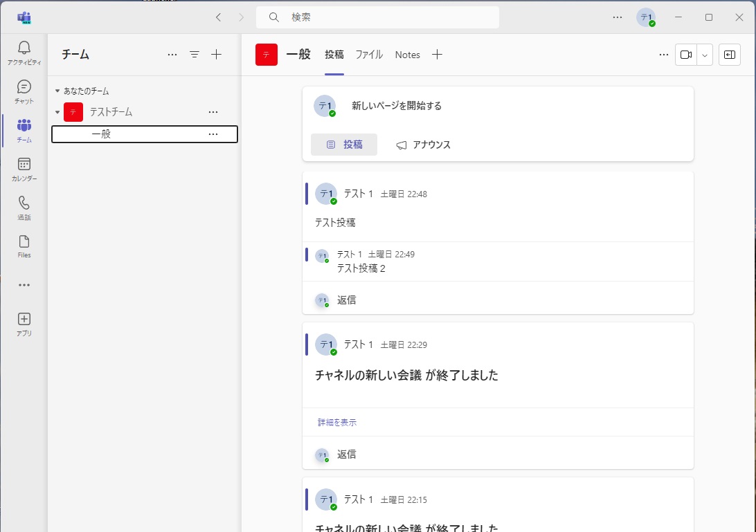Viewport: 756px width, 532px height.
Task: Start a video meeting in channel
Action: [x=685, y=55]
